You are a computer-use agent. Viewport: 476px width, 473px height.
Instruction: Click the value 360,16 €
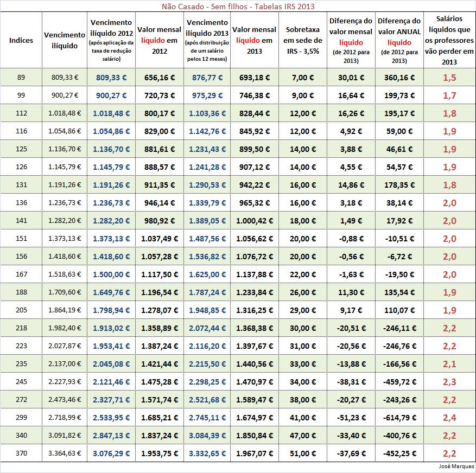tap(399, 78)
